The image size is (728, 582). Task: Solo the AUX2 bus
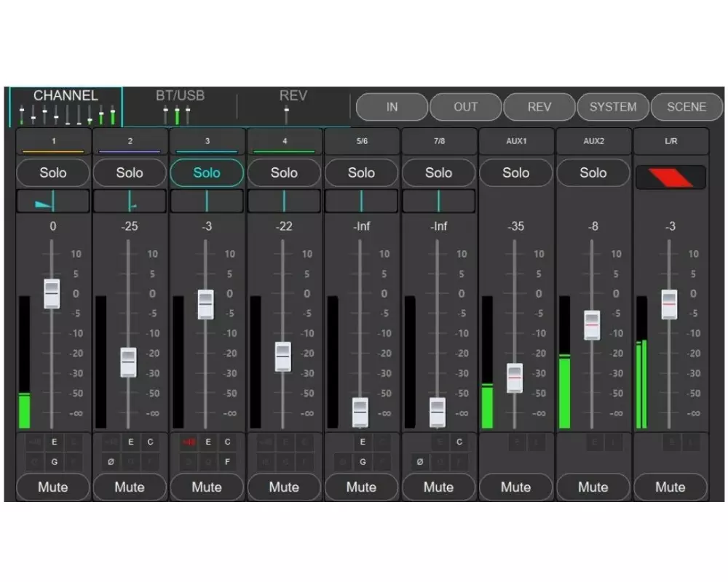click(593, 172)
